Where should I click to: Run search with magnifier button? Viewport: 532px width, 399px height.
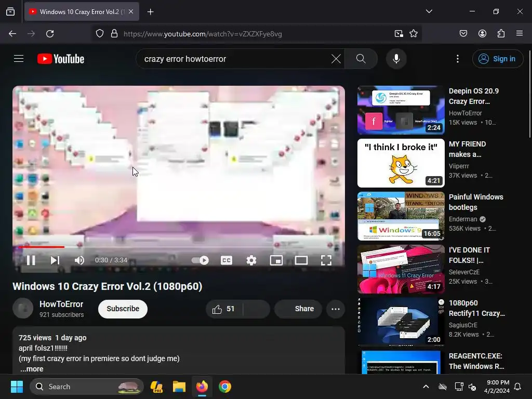(x=361, y=59)
